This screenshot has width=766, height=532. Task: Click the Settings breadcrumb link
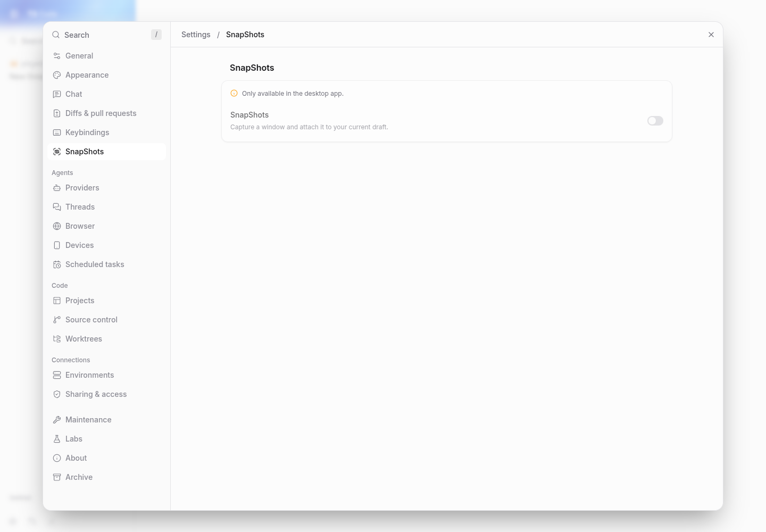(x=196, y=35)
